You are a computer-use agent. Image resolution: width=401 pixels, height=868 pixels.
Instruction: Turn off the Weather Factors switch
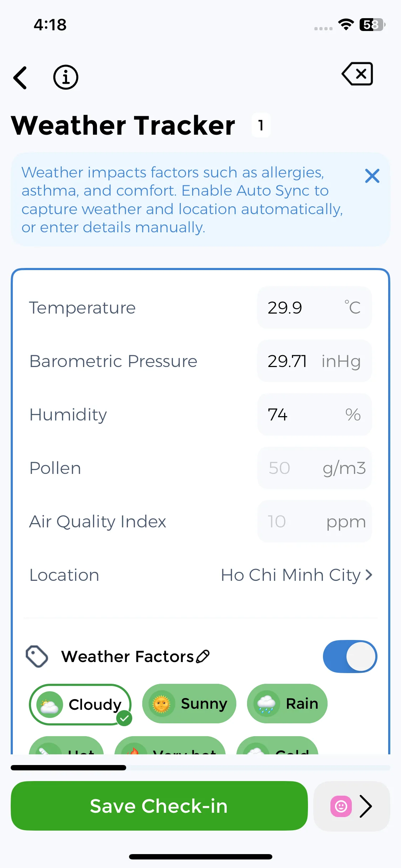[350, 656]
